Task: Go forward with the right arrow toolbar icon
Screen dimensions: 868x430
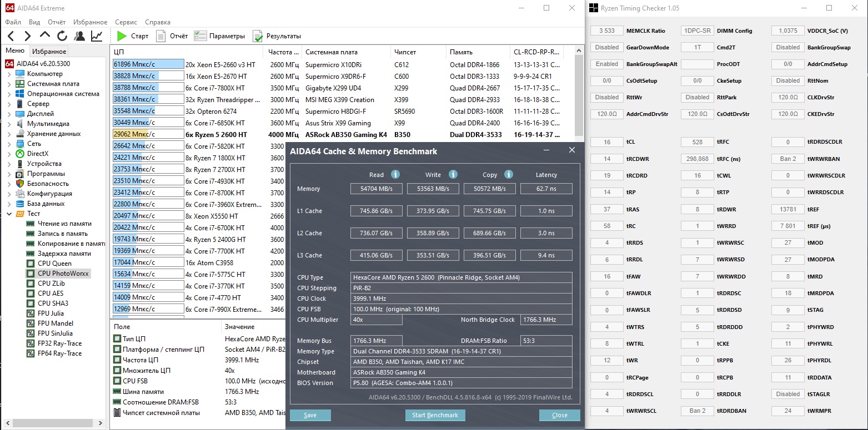Action: click(x=28, y=36)
